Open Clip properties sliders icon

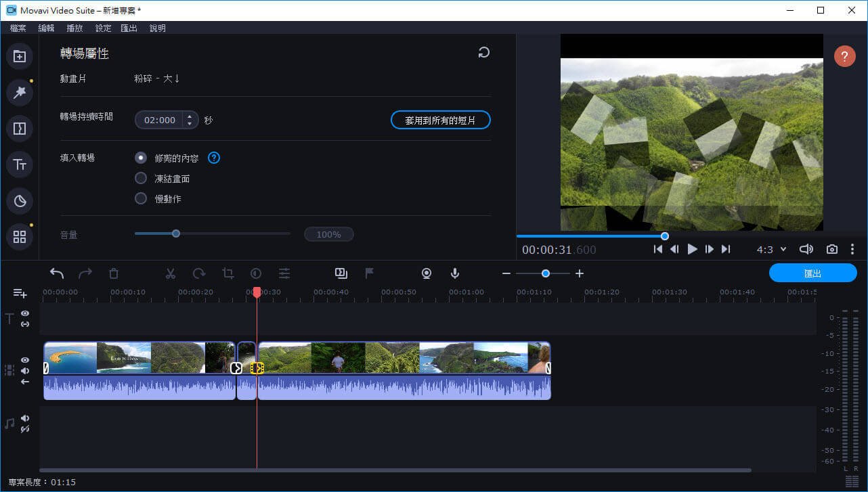click(284, 273)
